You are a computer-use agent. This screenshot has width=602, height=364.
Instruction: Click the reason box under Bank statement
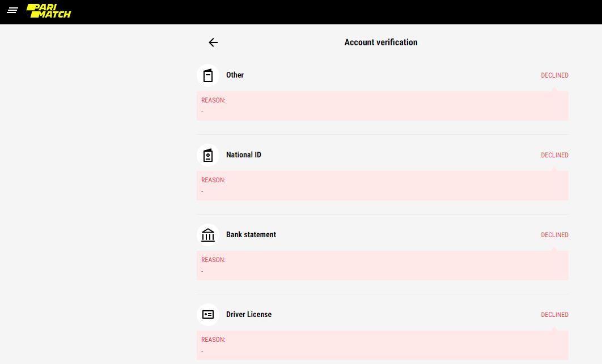pyautogui.click(x=382, y=265)
